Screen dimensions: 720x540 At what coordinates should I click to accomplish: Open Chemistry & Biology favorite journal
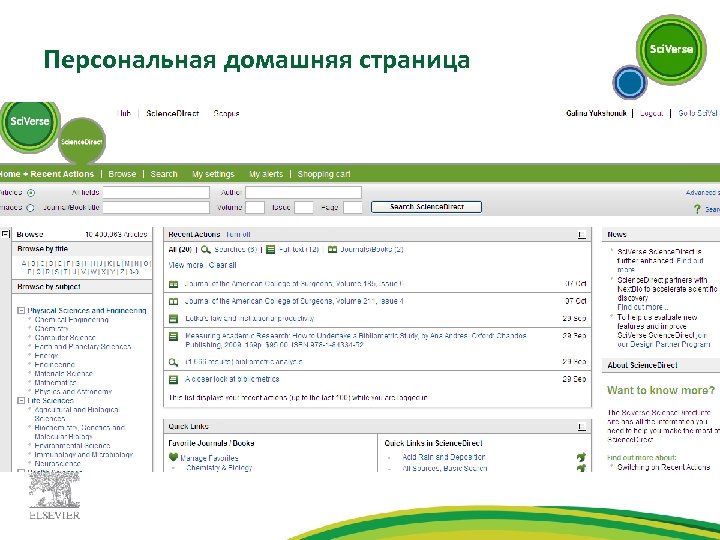pos(219,467)
